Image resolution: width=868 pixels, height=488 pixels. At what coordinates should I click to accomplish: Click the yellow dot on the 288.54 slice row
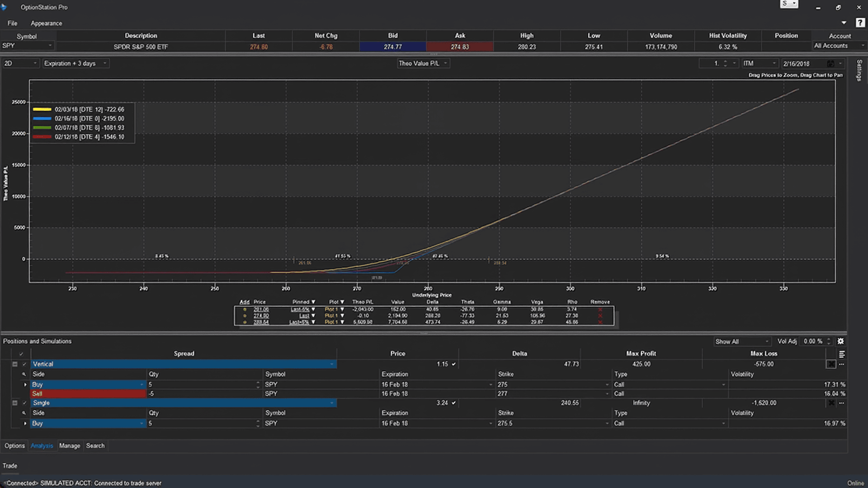point(245,322)
